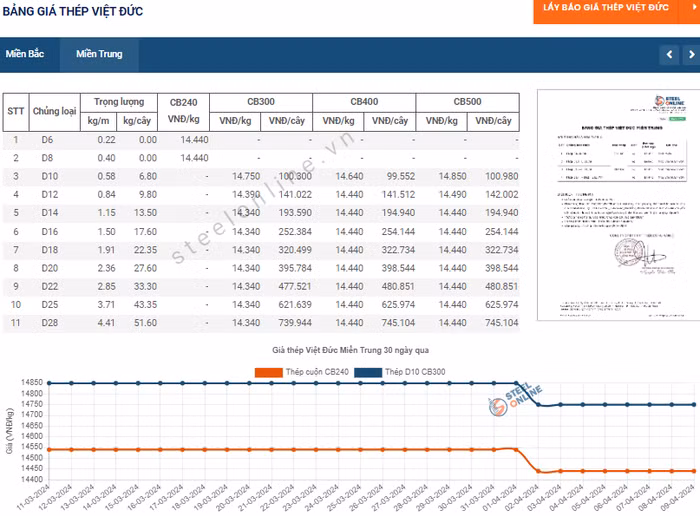Click the 14.390 price in D12 row
700x516 pixels.
pos(246,195)
